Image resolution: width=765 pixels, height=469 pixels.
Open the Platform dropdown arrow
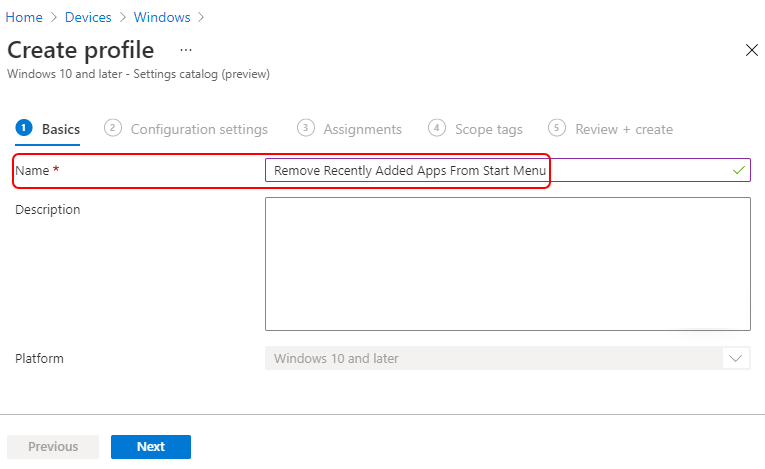point(735,359)
